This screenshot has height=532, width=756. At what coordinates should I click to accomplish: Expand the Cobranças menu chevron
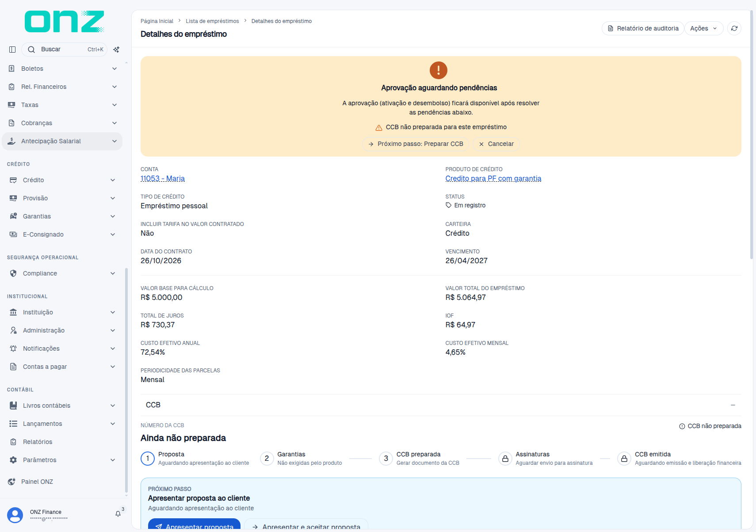[x=115, y=123]
